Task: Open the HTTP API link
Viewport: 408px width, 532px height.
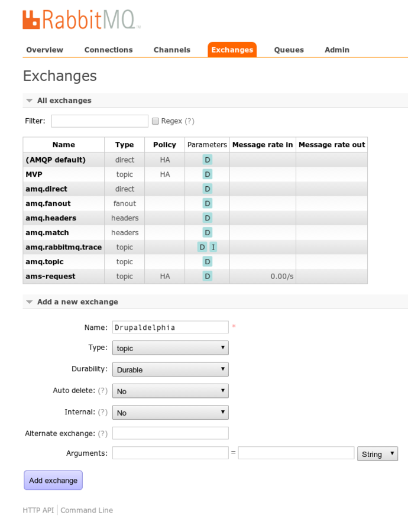Action: [38, 510]
